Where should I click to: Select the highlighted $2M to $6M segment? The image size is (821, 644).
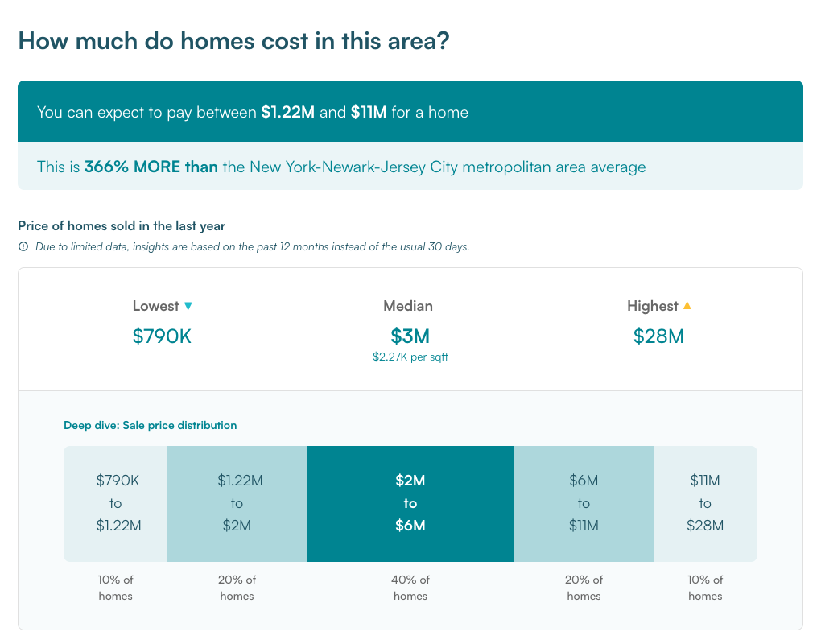(x=410, y=504)
